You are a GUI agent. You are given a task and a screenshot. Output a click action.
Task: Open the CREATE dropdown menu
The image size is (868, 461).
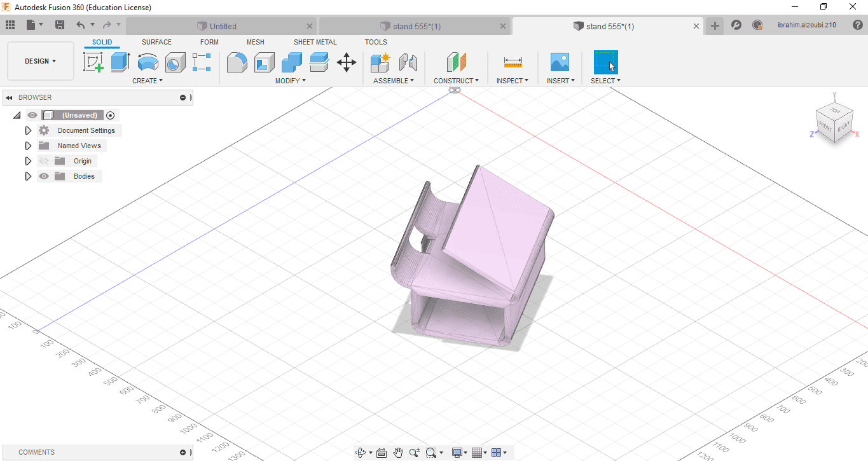[x=148, y=81]
